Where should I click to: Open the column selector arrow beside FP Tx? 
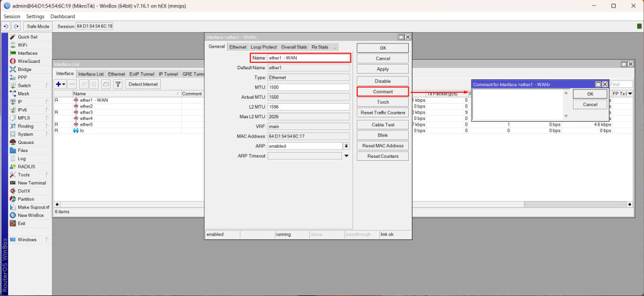click(x=630, y=94)
